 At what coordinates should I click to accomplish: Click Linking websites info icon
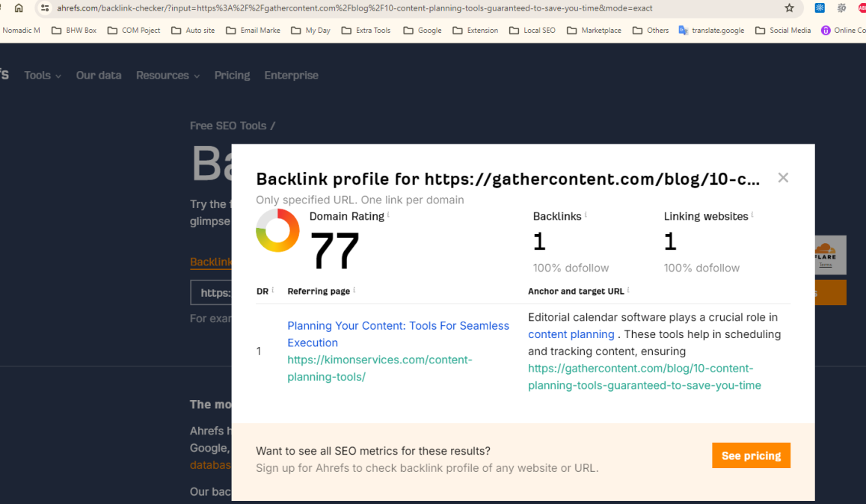point(752,214)
